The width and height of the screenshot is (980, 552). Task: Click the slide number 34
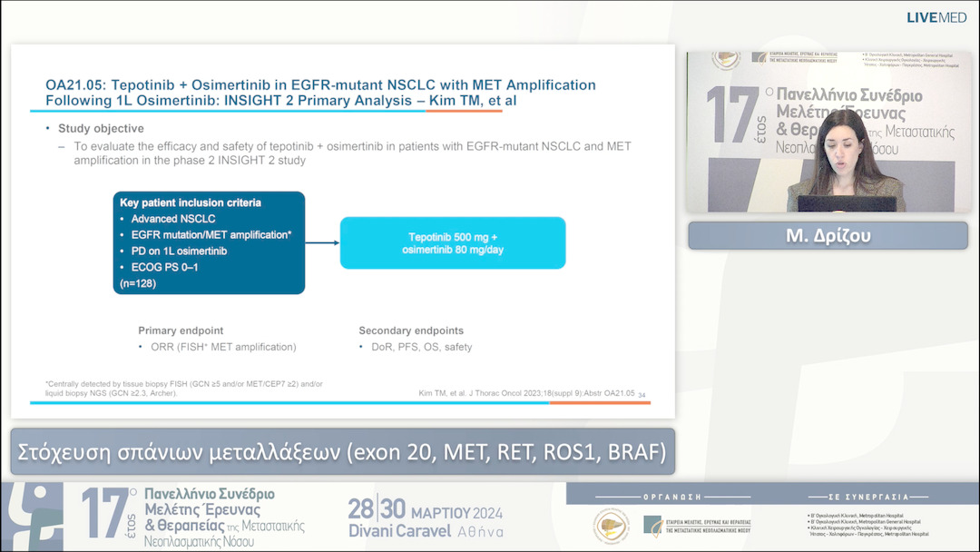pos(642,395)
